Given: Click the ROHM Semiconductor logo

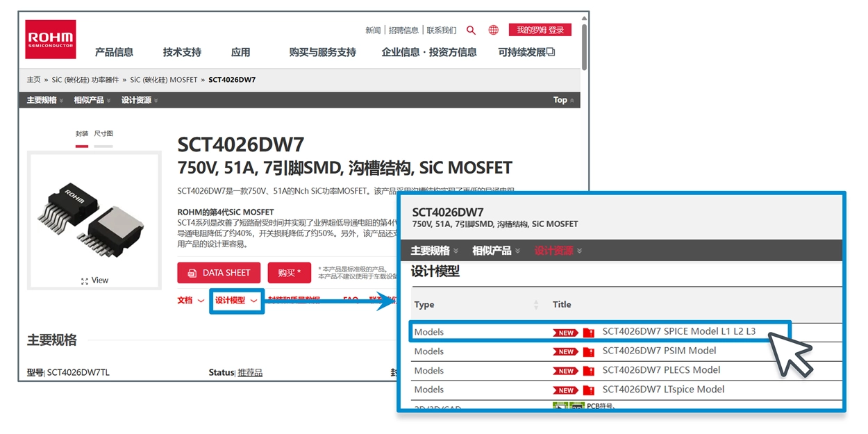Looking at the screenshot, I should coord(51,40).
